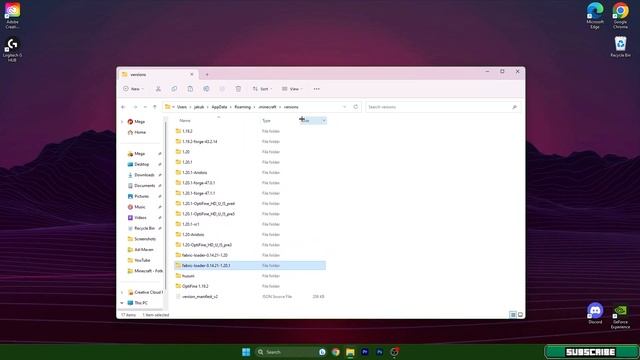The height and width of the screenshot is (360, 640).
Task: Close the versions tab
Action: click(192, 75)
